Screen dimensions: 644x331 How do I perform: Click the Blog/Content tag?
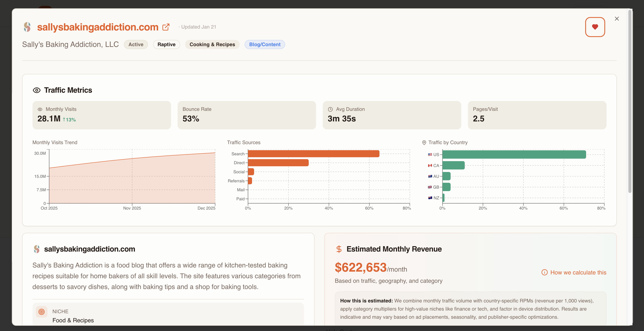click(x=265, y=44)
